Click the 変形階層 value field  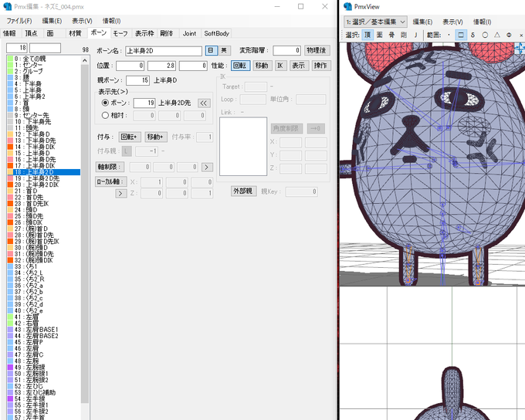click(287, 51)
